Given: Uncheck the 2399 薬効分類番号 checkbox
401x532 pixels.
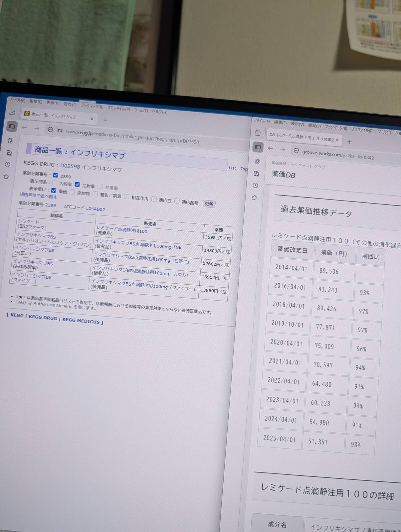Looking at the screenshot, I should coord(56,175).
